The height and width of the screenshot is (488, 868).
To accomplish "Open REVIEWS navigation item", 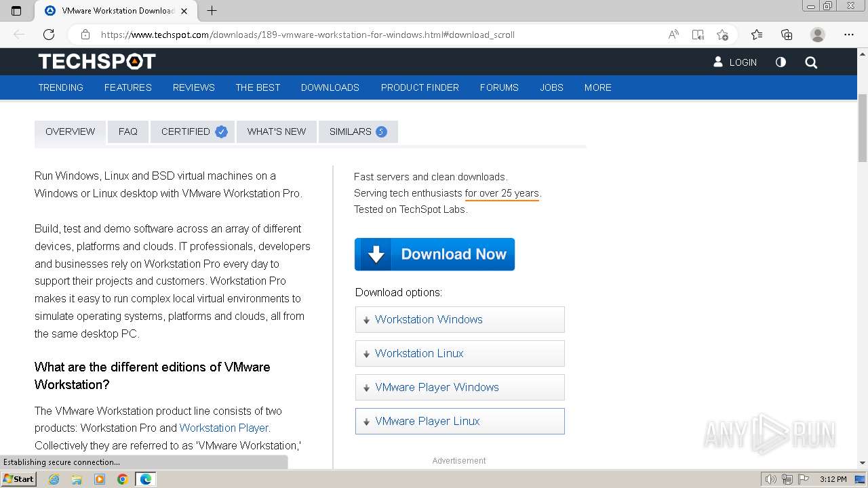I will (x=194, y=87).
